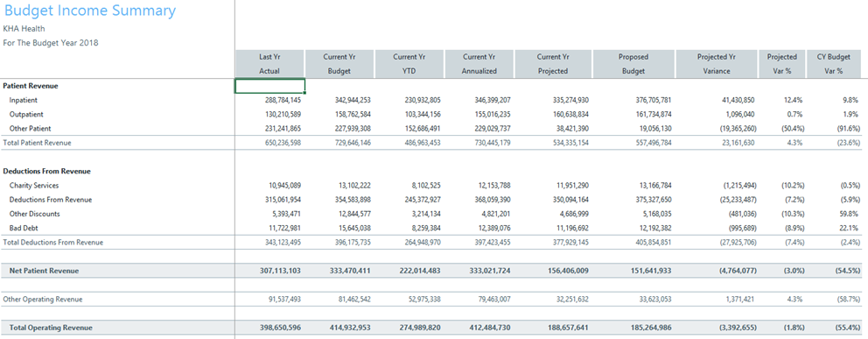This screenshot has height=339, width=868.
Task: Click the Proposed Budget column header
Action: [x=633, y=64]
